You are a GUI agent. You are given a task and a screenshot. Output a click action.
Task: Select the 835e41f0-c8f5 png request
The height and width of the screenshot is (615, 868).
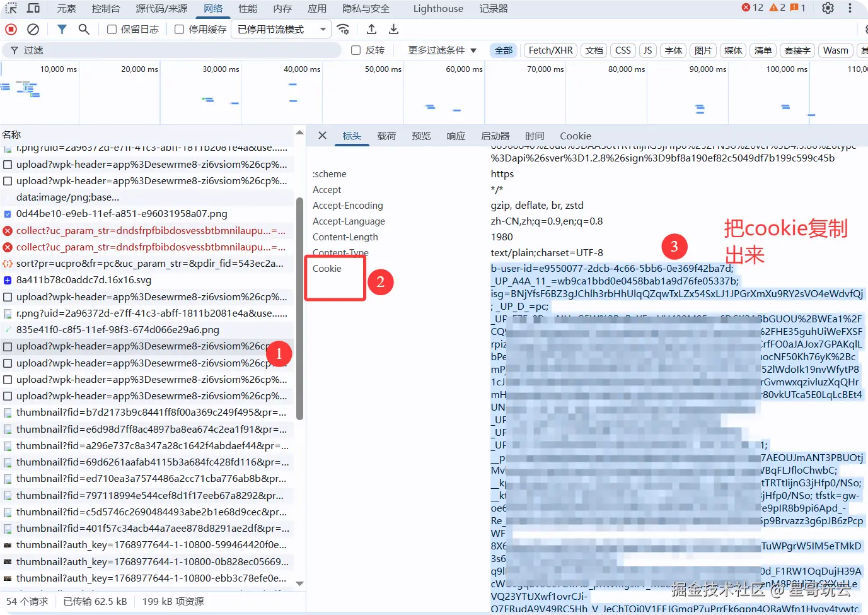(x=146, y=330)
